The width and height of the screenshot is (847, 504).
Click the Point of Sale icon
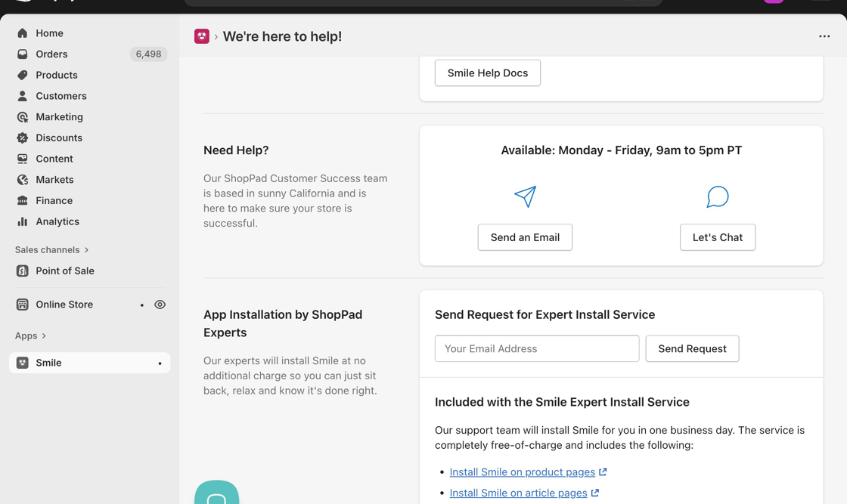pos(23,271)
